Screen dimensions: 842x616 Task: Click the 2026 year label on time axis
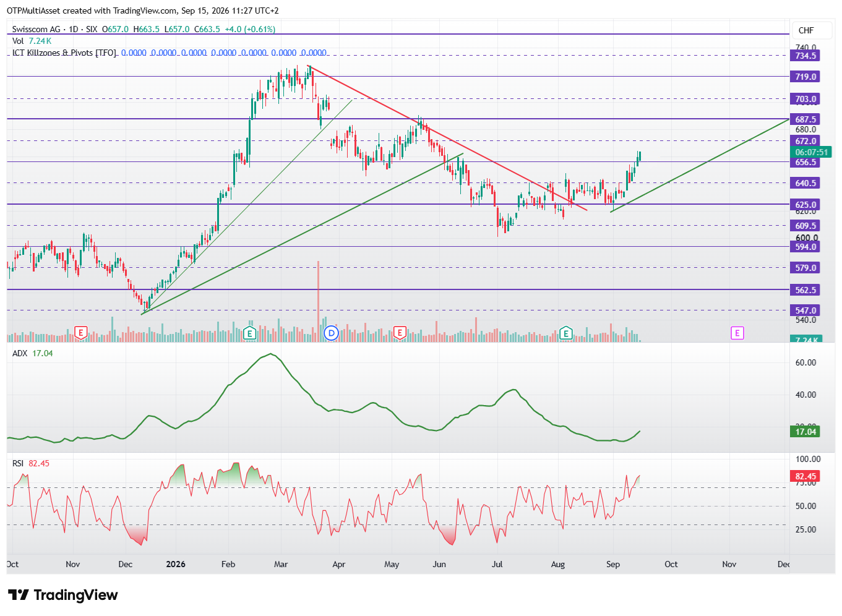(176, 564)
